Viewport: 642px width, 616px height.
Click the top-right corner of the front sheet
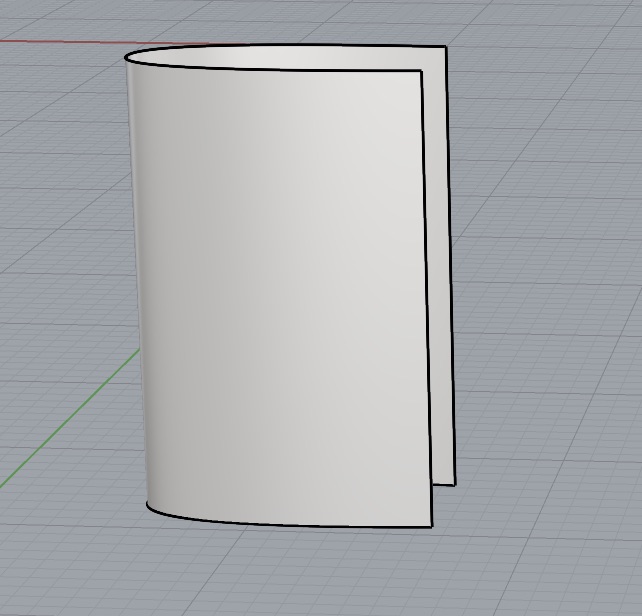421,71
